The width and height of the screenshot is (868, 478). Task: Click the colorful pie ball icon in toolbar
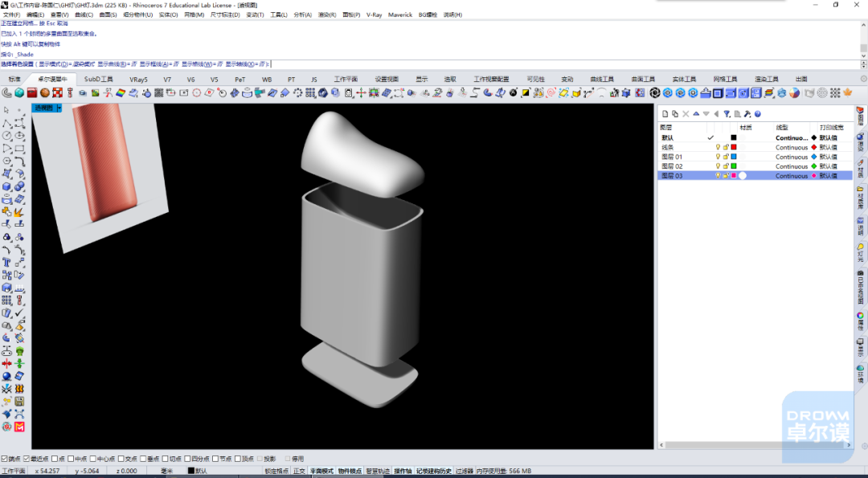click(794, 93)
